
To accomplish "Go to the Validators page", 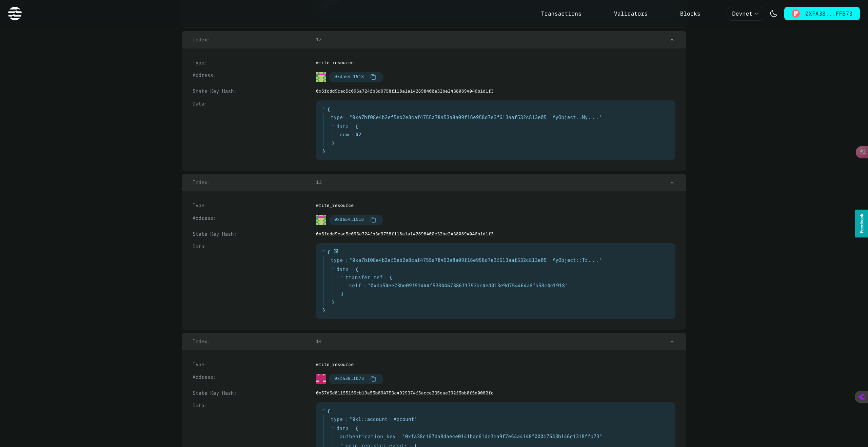I will [x=631, y=14].
